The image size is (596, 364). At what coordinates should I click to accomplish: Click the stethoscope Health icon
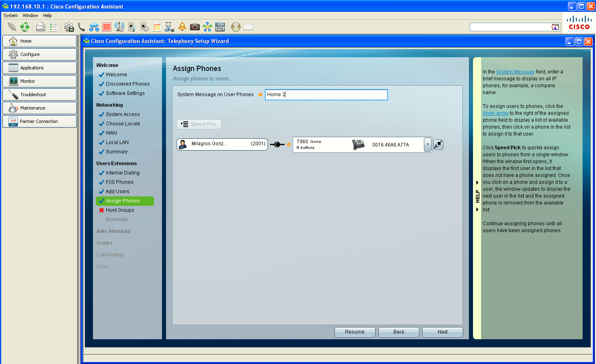pyautogui.click(x=170, y=27)
